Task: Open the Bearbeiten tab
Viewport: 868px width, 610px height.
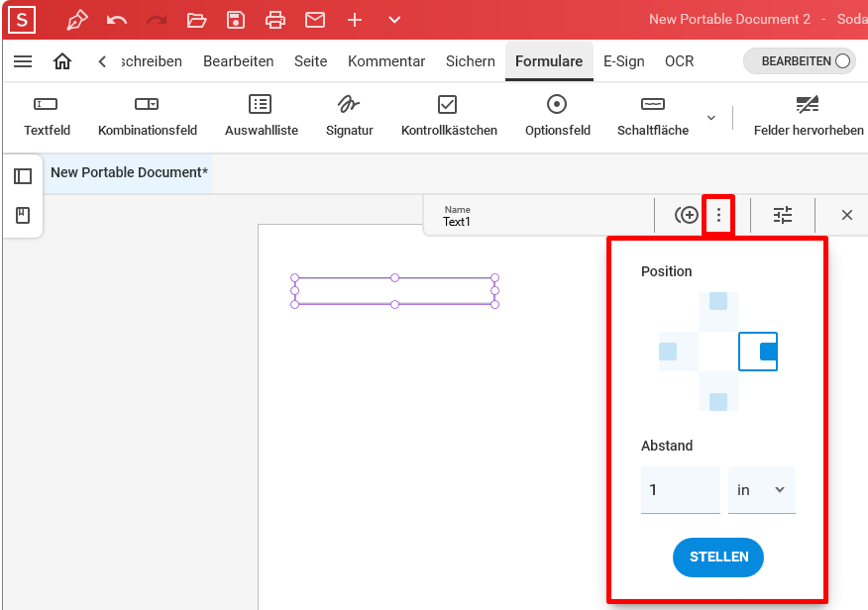Action: click(238, 61)
